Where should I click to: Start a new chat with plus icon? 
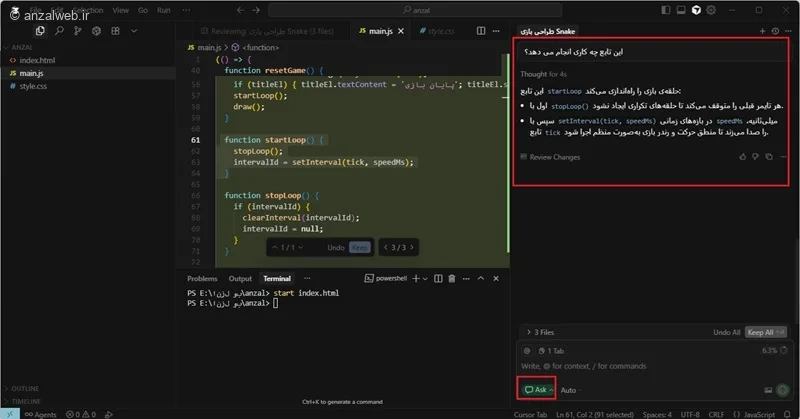coord(762,31)
